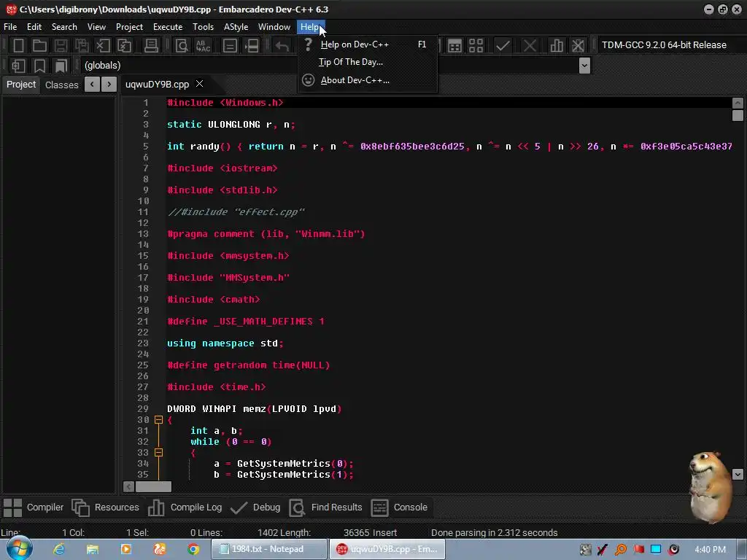
Task: Open Google Chrome from the taskbar
Action: pos(193,549)
